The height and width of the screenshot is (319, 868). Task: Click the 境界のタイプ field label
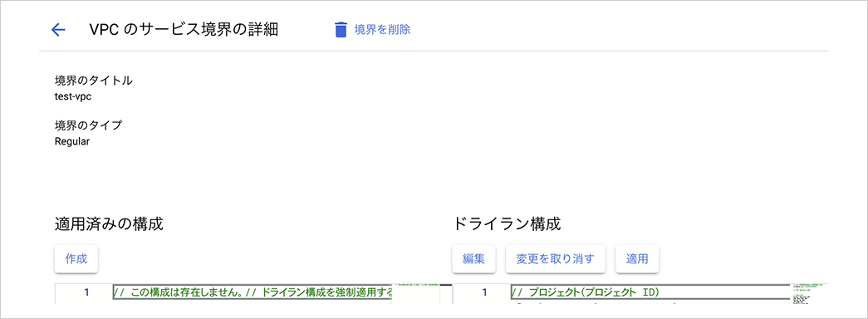pos(88,125)
